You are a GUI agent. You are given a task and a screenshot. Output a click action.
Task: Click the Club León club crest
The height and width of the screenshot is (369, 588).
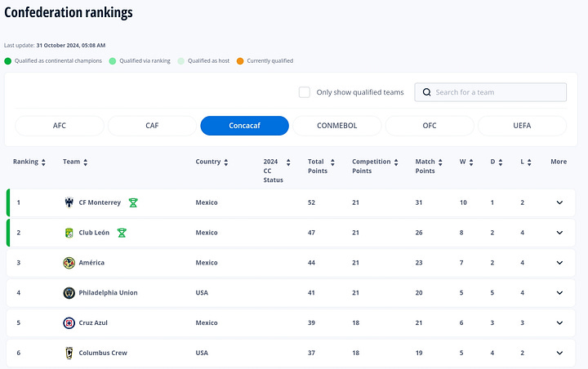69,233
